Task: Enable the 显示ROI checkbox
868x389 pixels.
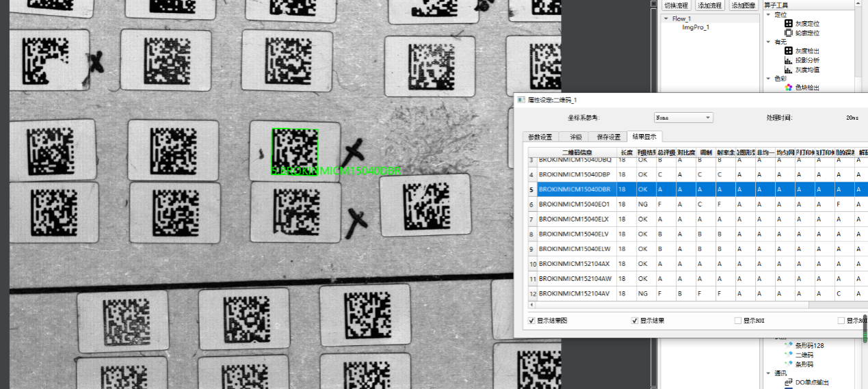Action: tap(737, 321)
